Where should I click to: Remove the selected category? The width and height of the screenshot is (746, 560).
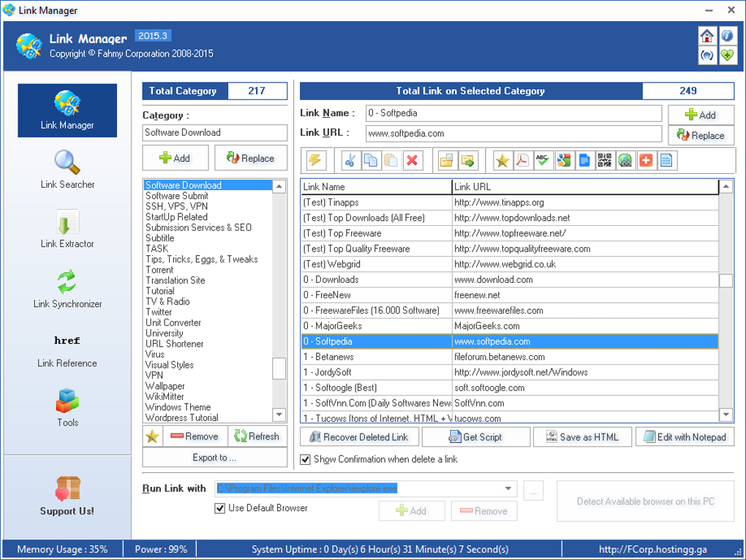pyautogui.click(x=195, y=436)
